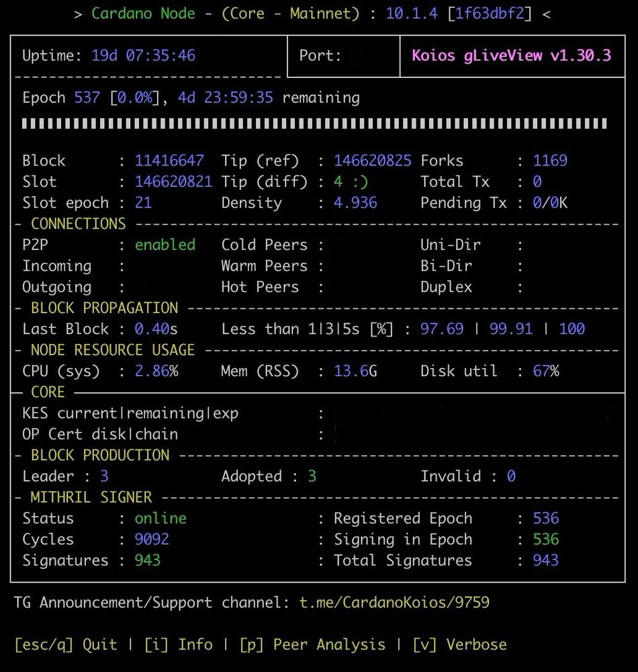This screenshot has height=672, width=638.
Task: Click the Signing in Epoch value 536
Action: [545, 538]
